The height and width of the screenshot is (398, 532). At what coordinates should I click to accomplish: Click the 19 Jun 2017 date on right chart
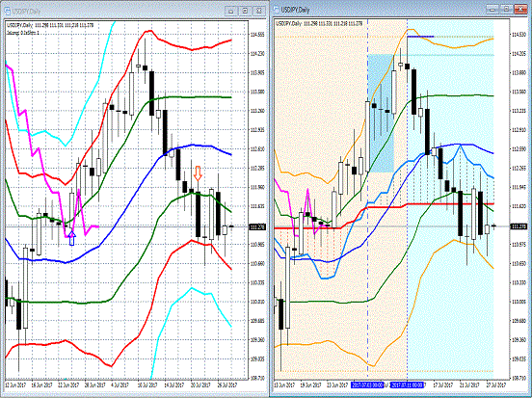311,385
